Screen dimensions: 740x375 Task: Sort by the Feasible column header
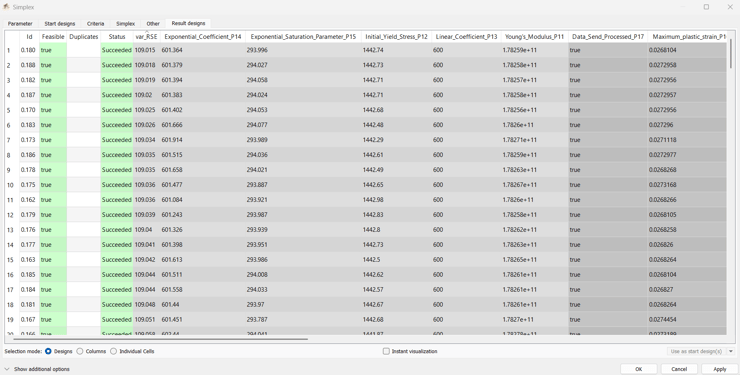[x=53, y=37]
